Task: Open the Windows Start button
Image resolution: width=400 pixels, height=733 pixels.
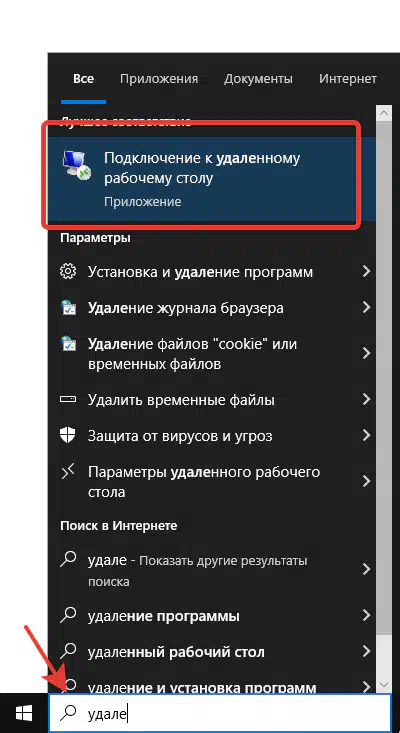Action: (23, 713)
